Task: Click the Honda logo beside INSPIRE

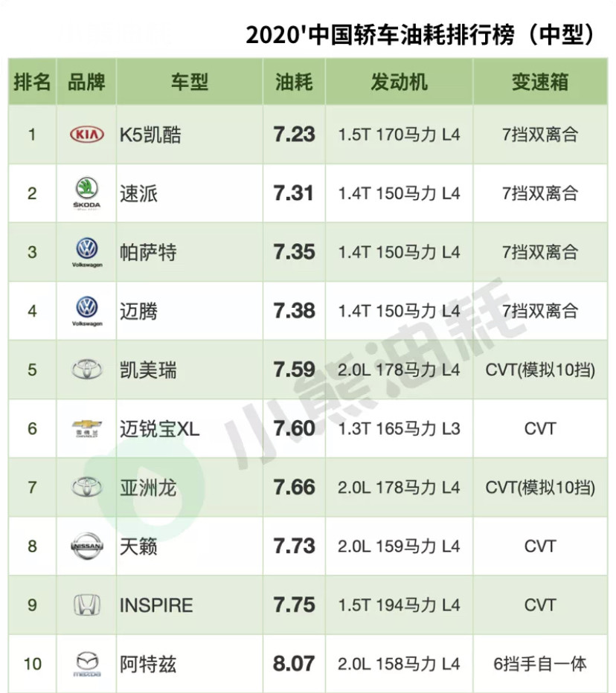Action: click(x=87, y=605)
